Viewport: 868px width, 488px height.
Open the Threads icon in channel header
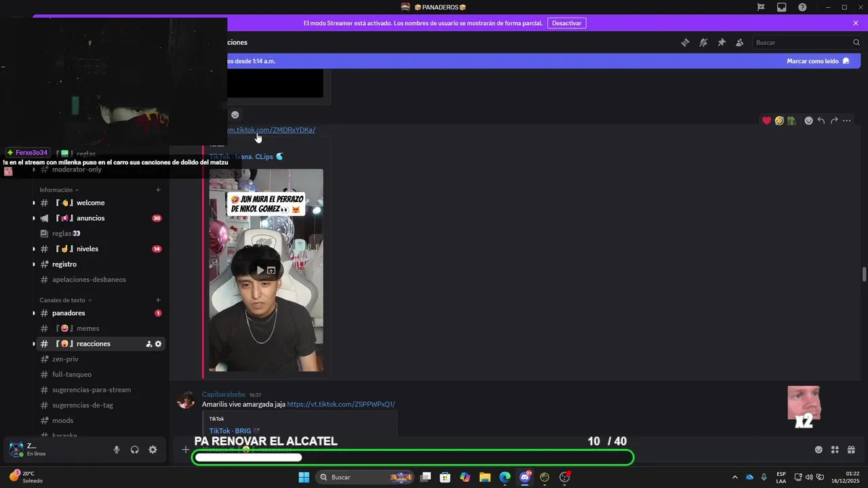point(686,43)
